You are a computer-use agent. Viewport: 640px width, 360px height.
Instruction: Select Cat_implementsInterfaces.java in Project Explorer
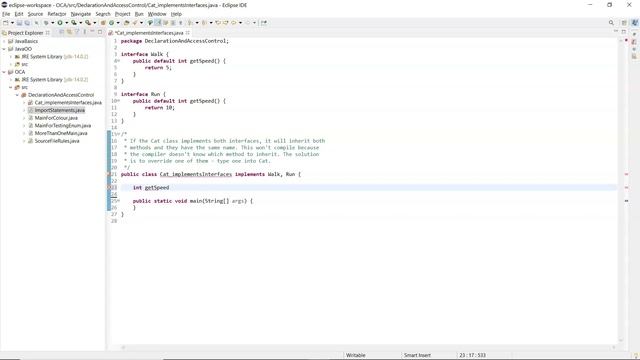68,102
